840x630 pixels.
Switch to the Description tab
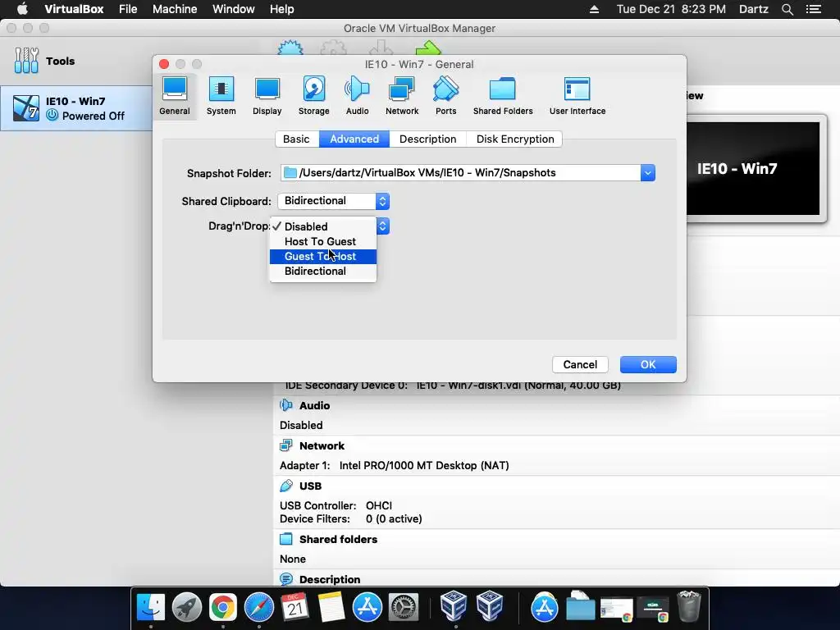coord(428,139)
